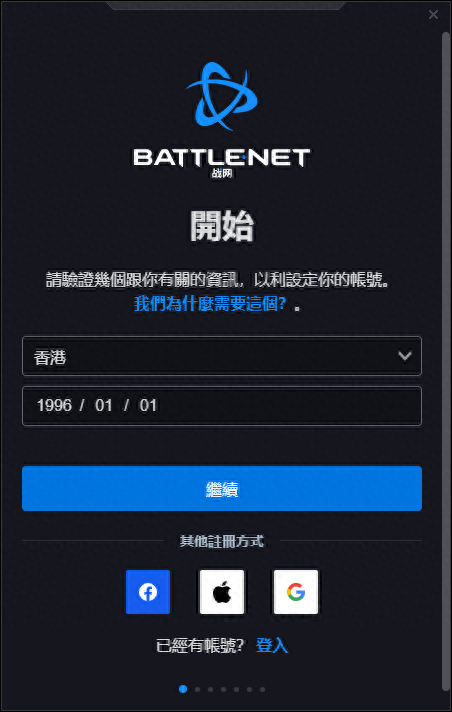
Task: Jump to the fourth step dot
Action: (223, 689)
